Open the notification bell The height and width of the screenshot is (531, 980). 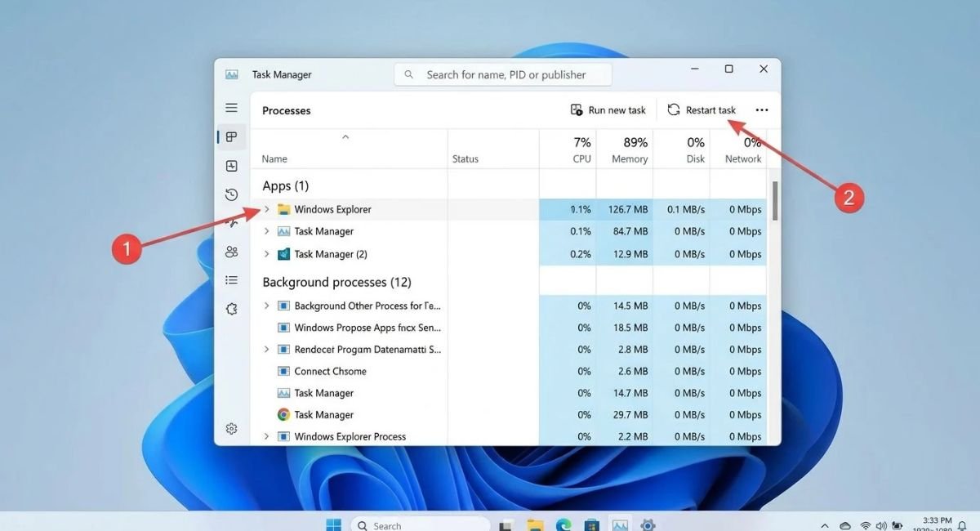962,524
